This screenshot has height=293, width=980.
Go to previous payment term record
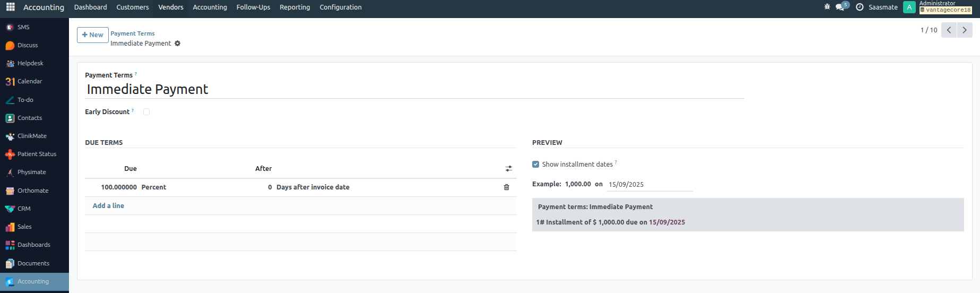pos(949,30)
